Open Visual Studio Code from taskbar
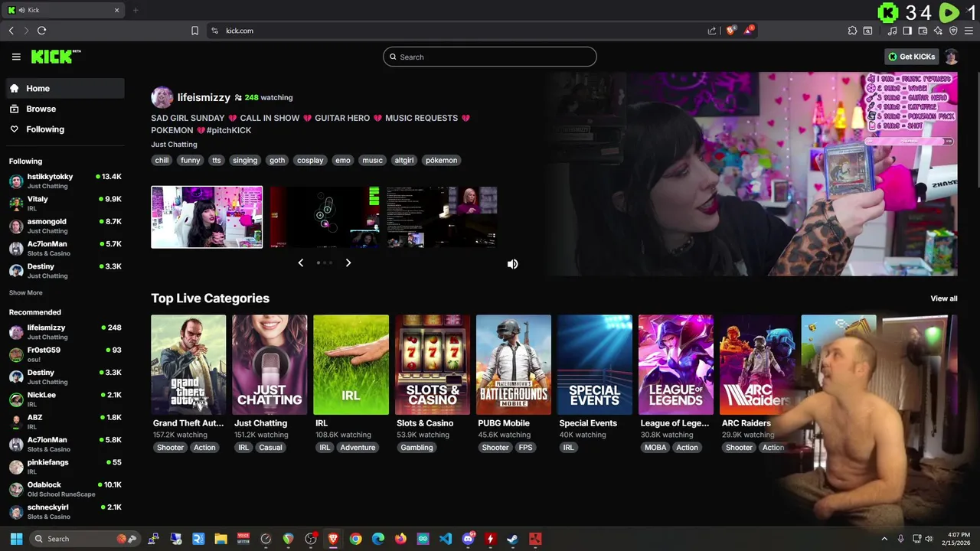This screenshot has height=551, width=980. pyautogui.click(x=446, y=539)
